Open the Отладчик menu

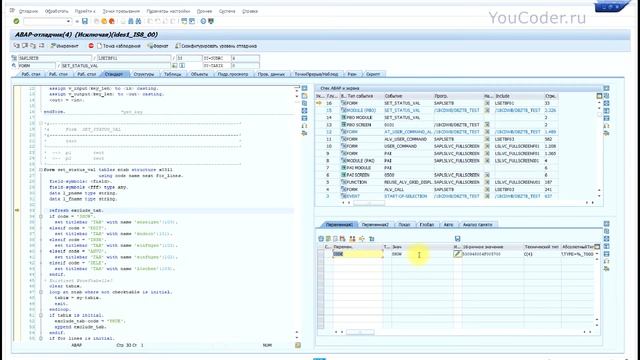[28, 11]
